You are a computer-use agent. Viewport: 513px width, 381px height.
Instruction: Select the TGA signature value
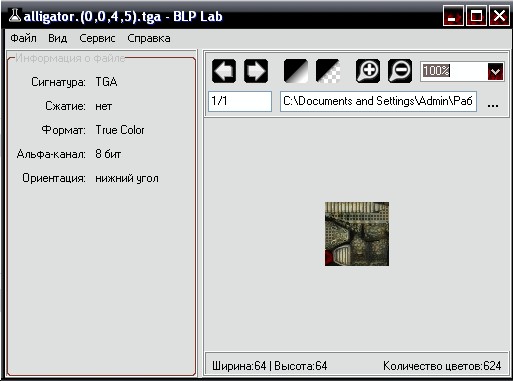click(106, 82)
